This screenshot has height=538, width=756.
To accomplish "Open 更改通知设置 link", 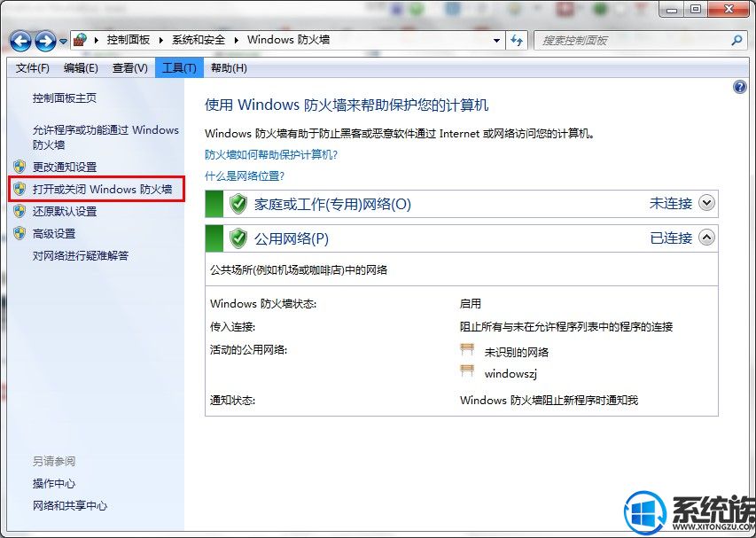I will (x=65, y=168).
